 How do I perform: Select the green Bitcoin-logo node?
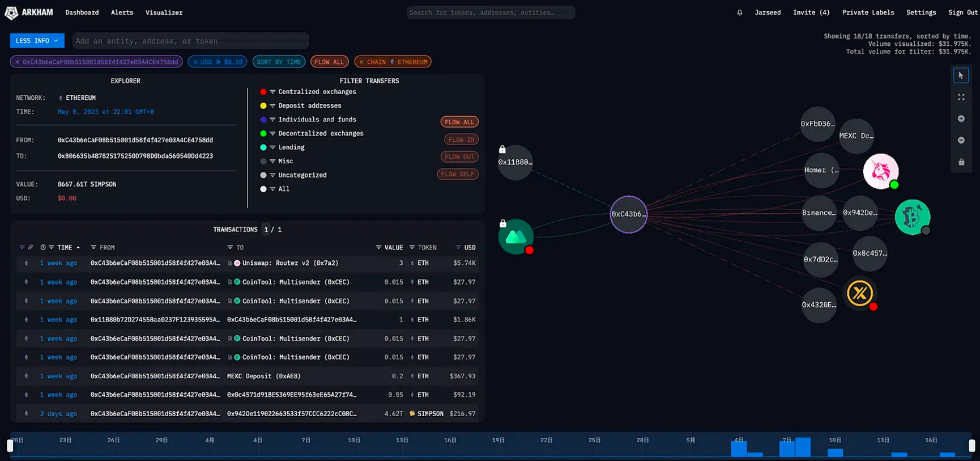(x=912, y=217)
